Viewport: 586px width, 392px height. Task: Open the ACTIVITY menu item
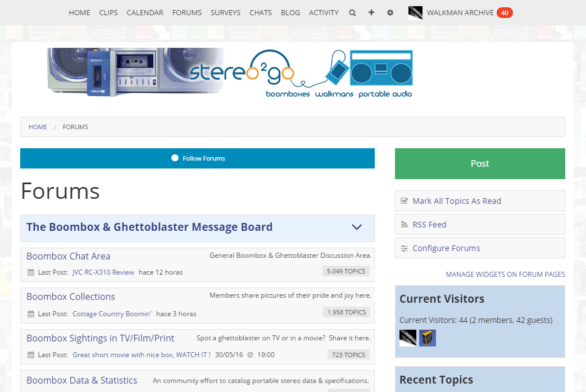(324, 13)
